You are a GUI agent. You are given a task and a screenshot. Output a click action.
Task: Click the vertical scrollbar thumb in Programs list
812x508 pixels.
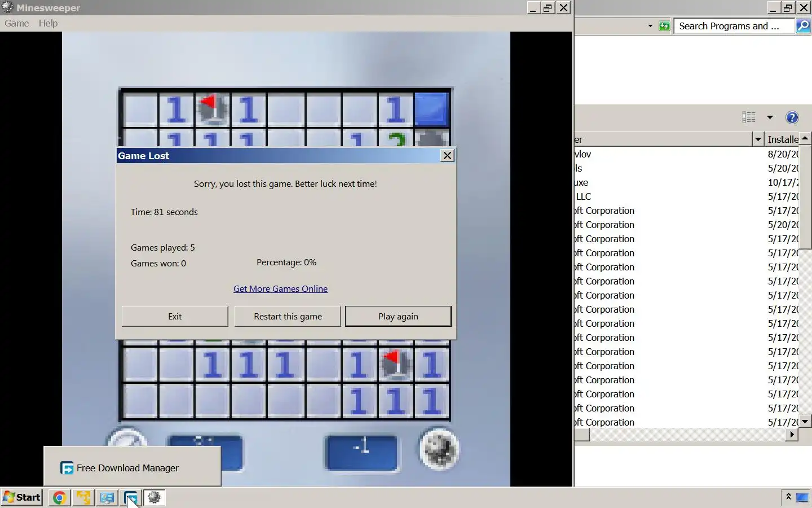point(805,196)
